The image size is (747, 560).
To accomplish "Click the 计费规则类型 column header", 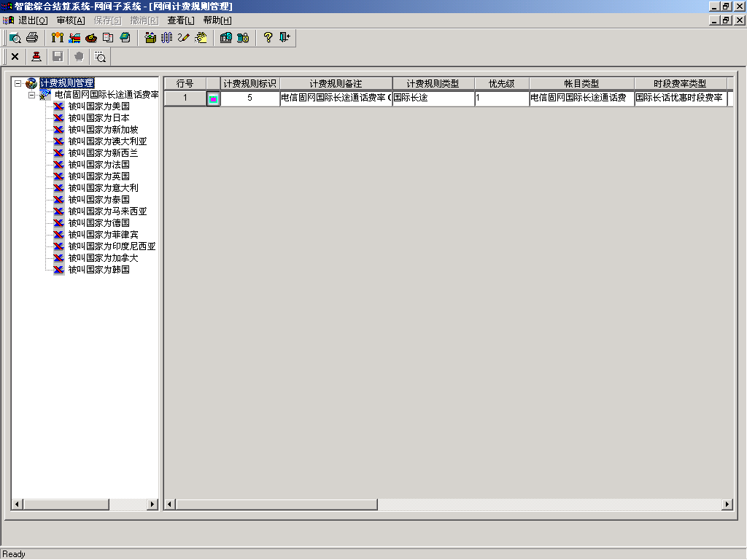I will (433, 84).
